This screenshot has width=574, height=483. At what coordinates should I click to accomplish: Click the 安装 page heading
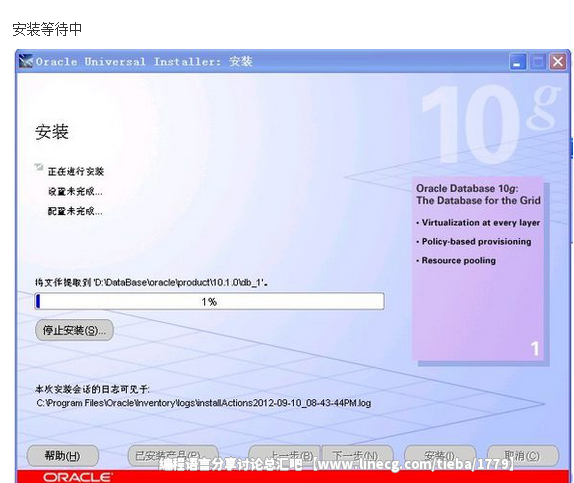52,132
